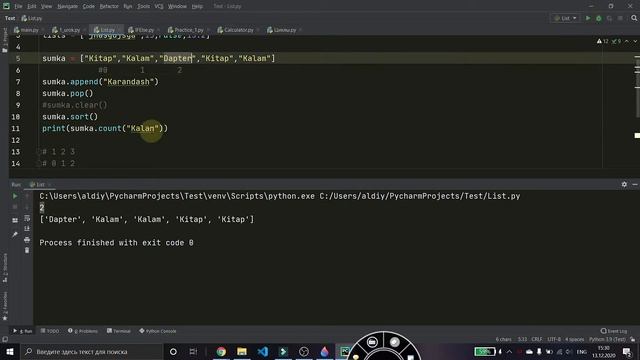Open the Run tool window button at bottom
Image resolution: width=640 pixels, height=360 pixels.
tap(23, 331)
